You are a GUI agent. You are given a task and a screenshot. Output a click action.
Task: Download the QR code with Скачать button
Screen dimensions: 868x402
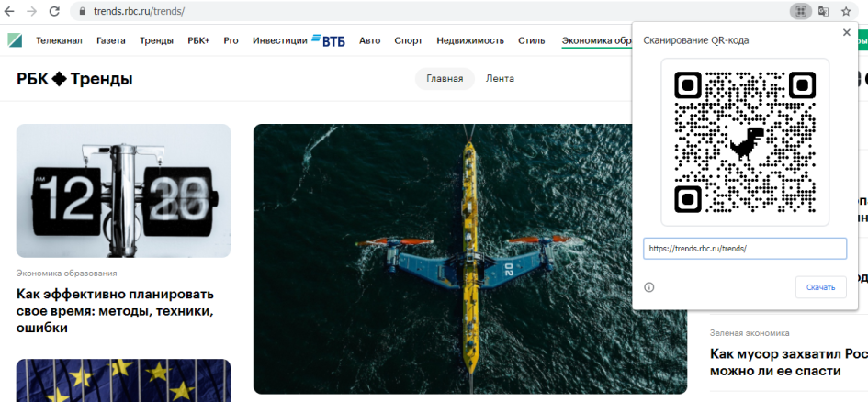[x=820, y=287]
